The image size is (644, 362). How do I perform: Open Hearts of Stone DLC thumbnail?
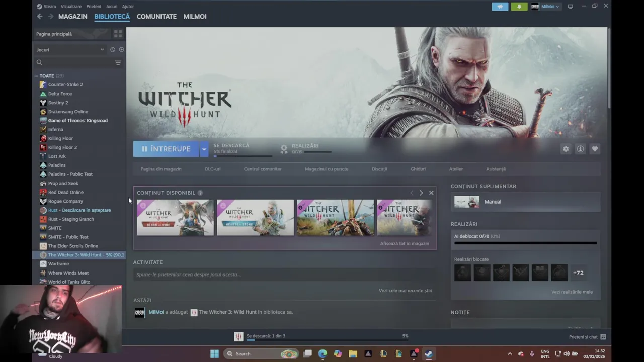click(255, 218)
